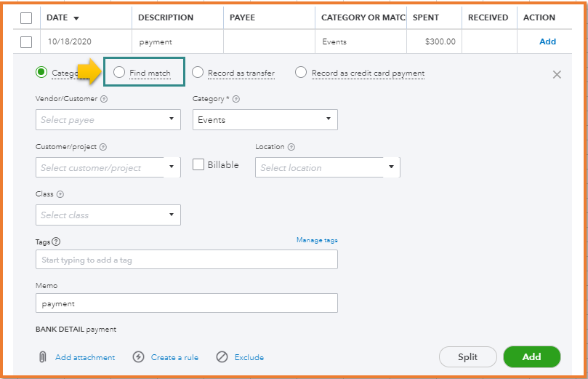This screenshot has width=588, height=379.
Task: Click the Category help info icon
Action: [236, 99]
